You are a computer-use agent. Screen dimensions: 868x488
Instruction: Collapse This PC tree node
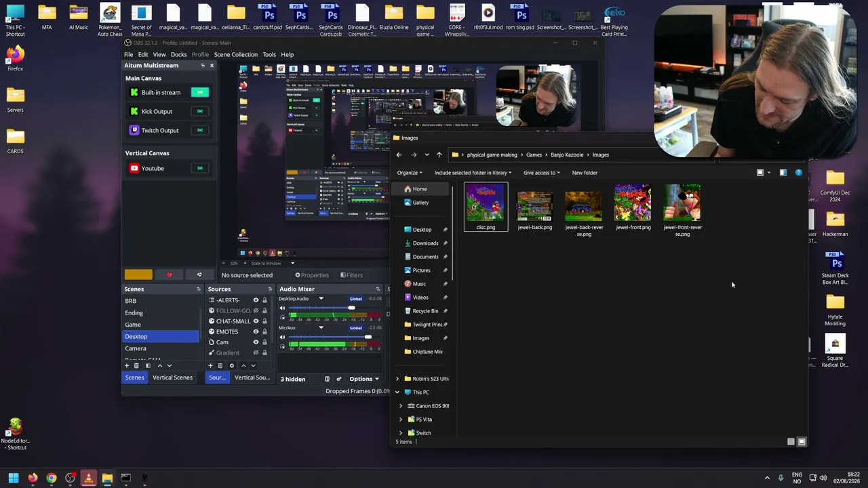pyautogui.click(x=397, y=392)
